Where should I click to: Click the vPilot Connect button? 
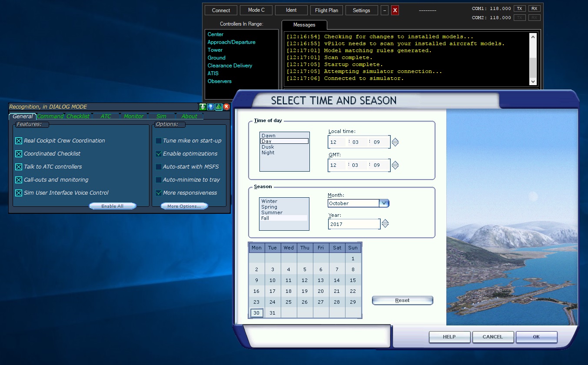tap(221, 10)
